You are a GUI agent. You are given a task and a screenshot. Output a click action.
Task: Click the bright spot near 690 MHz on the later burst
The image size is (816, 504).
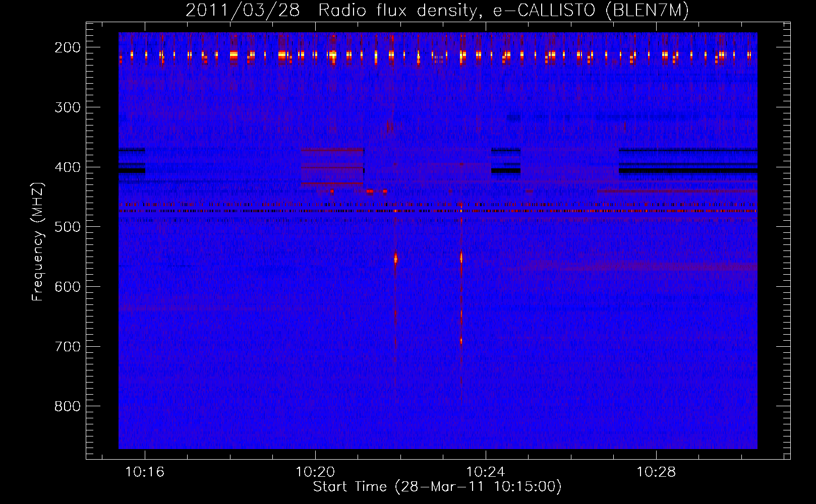[x=461, y=341]
